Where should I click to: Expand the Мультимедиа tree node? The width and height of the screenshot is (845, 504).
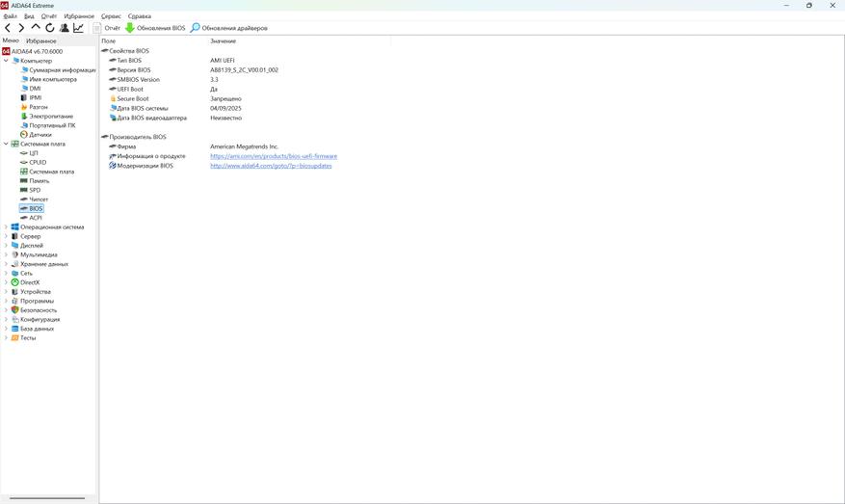(6, 254)
